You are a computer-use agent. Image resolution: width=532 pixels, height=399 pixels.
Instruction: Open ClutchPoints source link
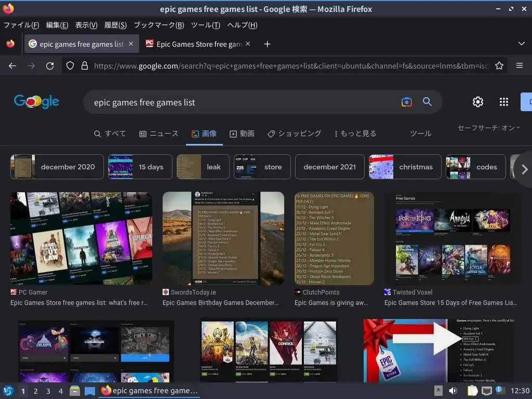pos(317,292)
